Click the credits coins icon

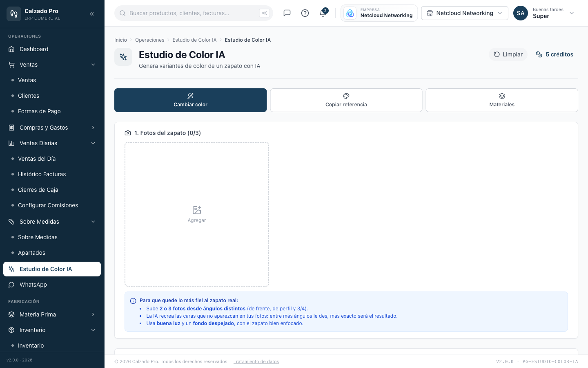click(x=539, y=54)
